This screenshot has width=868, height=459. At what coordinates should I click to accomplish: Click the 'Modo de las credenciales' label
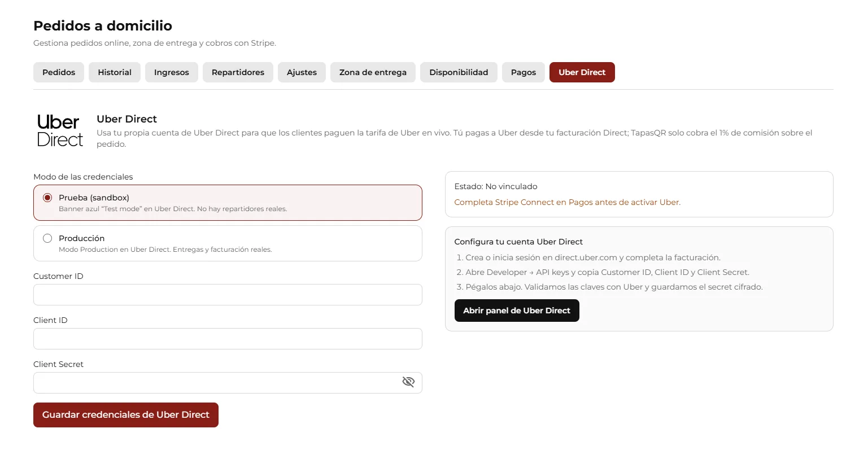click(83, 177)
